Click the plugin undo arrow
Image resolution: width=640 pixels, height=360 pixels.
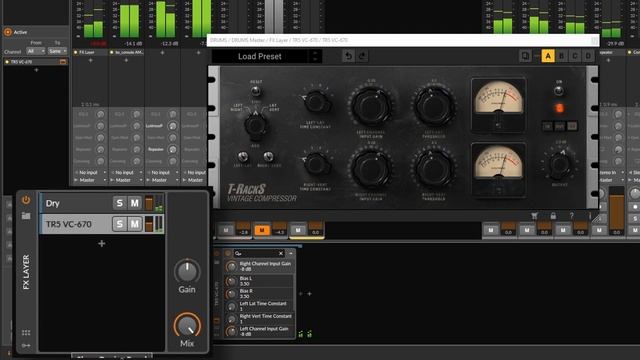348,56
